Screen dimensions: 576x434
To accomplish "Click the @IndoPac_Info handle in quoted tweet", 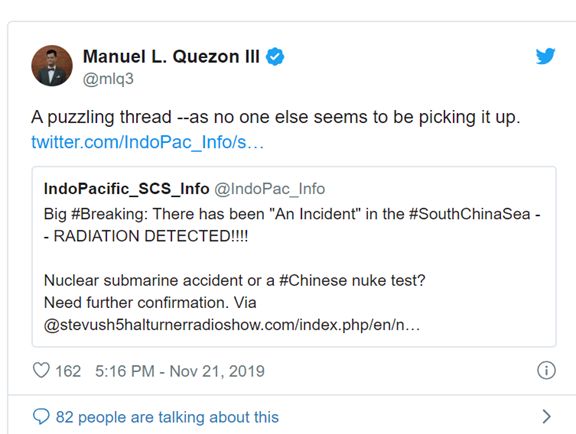I will pyautogui.click(x=270, y=189).
